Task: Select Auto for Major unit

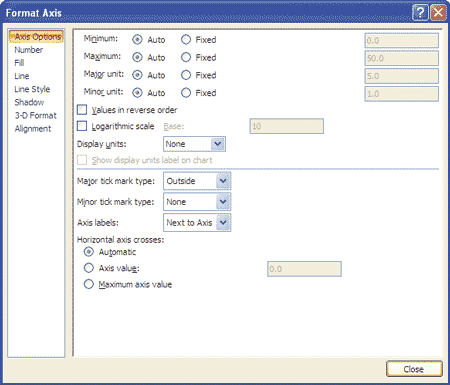Action: point(137,75)
